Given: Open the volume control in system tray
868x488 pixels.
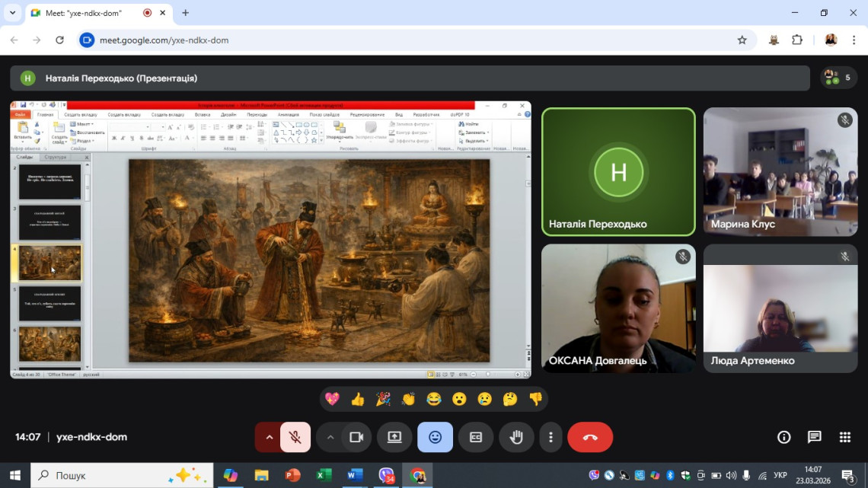Looking at the screenshot, I should pyautogui.click(x=731, y=475).
